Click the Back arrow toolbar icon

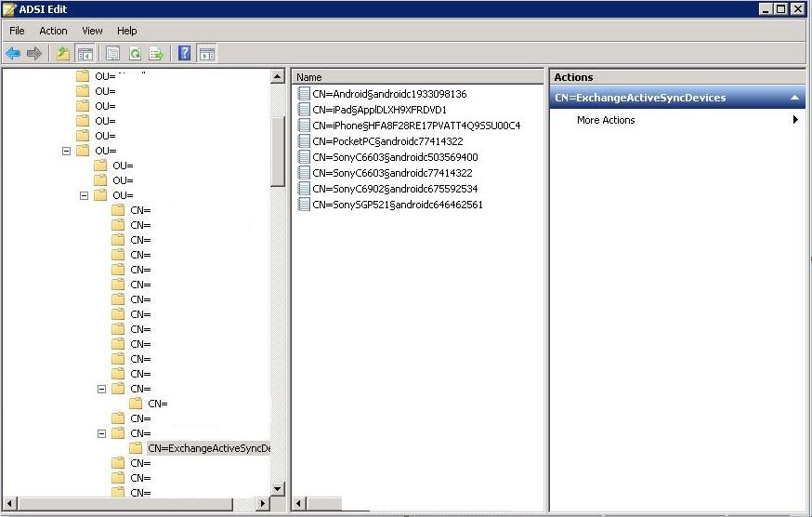[13, 53]
